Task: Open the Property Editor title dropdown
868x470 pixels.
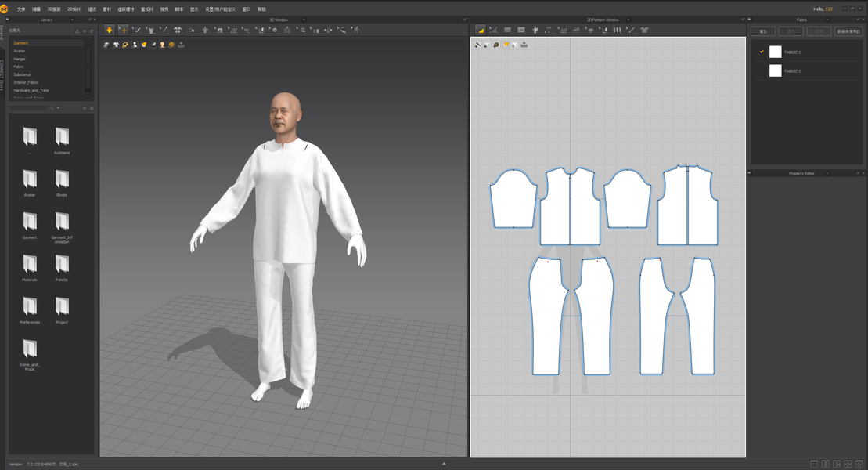Action: coord(827,173)
